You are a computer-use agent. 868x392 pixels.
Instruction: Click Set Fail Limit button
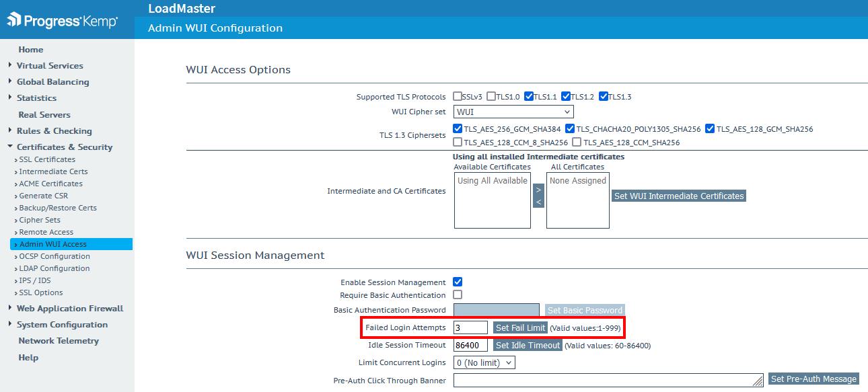pyautogui.click(x=520, y=327)
